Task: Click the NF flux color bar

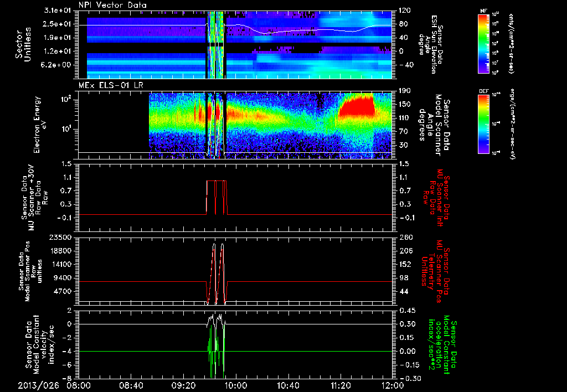Action: pos(483,43)
